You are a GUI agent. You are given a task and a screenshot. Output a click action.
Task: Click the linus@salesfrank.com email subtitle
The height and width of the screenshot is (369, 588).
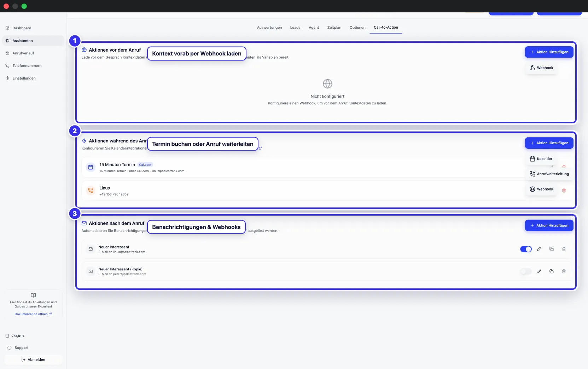(122, 252)
